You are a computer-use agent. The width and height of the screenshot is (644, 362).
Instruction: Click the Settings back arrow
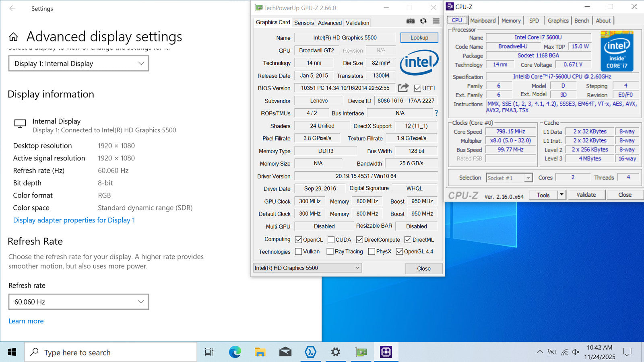(12, 8)
